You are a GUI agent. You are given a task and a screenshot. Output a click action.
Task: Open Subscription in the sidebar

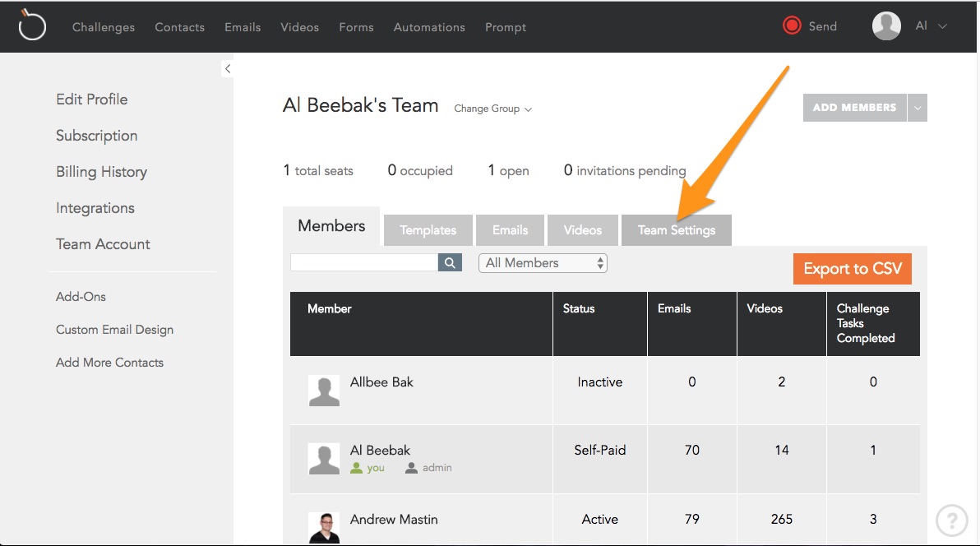96,136
